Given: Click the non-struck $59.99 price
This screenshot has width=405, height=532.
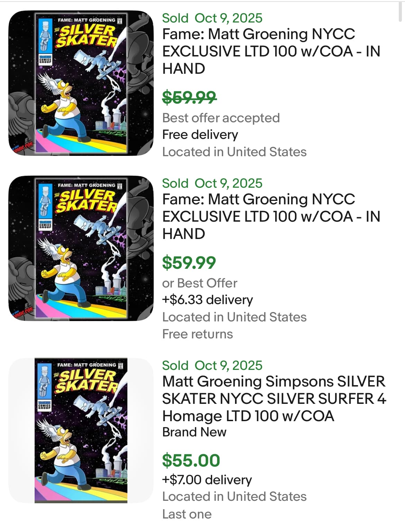Looking at the screenshot, I should point(189,262).
